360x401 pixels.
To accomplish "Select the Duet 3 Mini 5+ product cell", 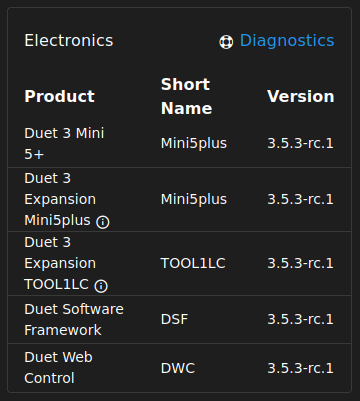I will tap(64, 144).
